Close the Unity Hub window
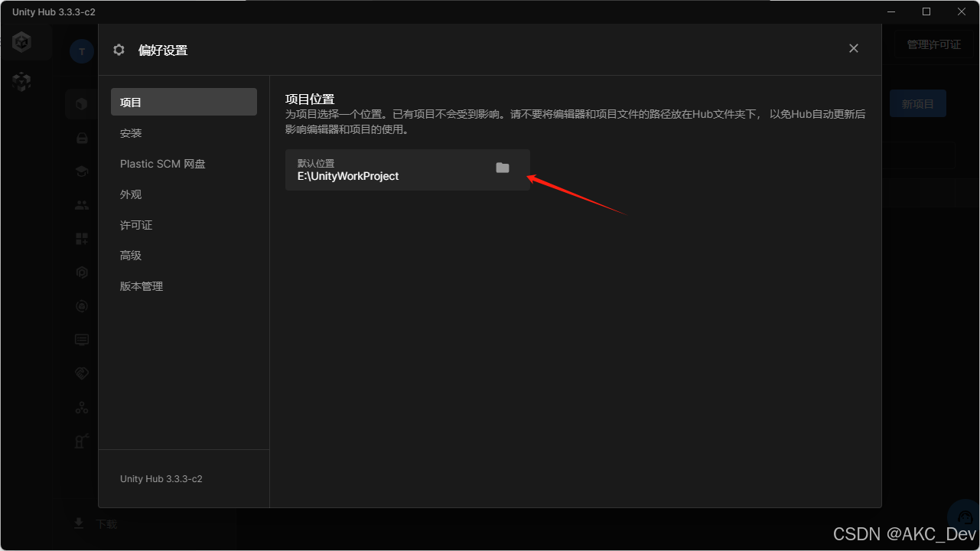980x551 pixels. tap(962, 11)
